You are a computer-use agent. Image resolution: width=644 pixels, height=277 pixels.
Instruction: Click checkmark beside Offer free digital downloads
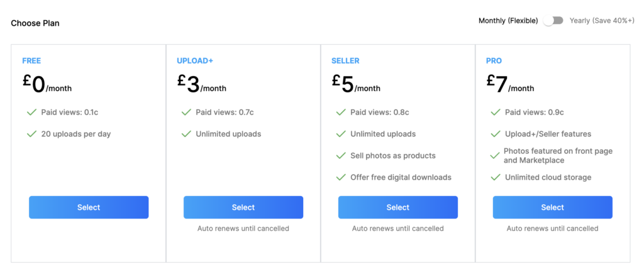click(x=341, y=177)
